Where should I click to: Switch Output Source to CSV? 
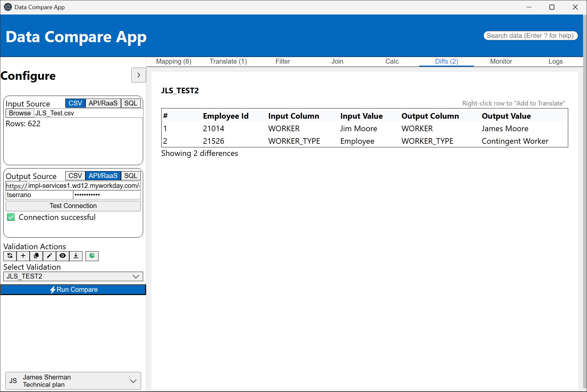click(x=75, y=176)
